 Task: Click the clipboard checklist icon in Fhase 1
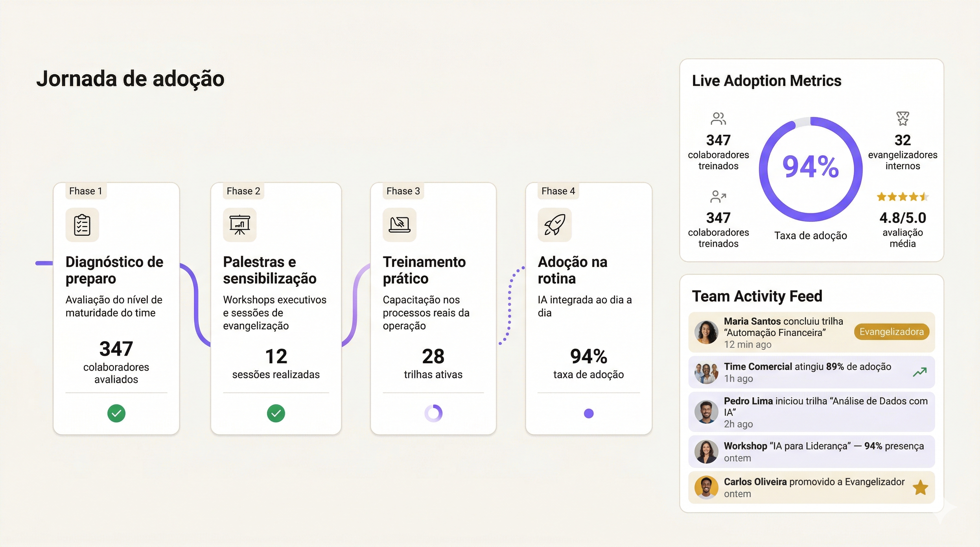click(82, 225)
